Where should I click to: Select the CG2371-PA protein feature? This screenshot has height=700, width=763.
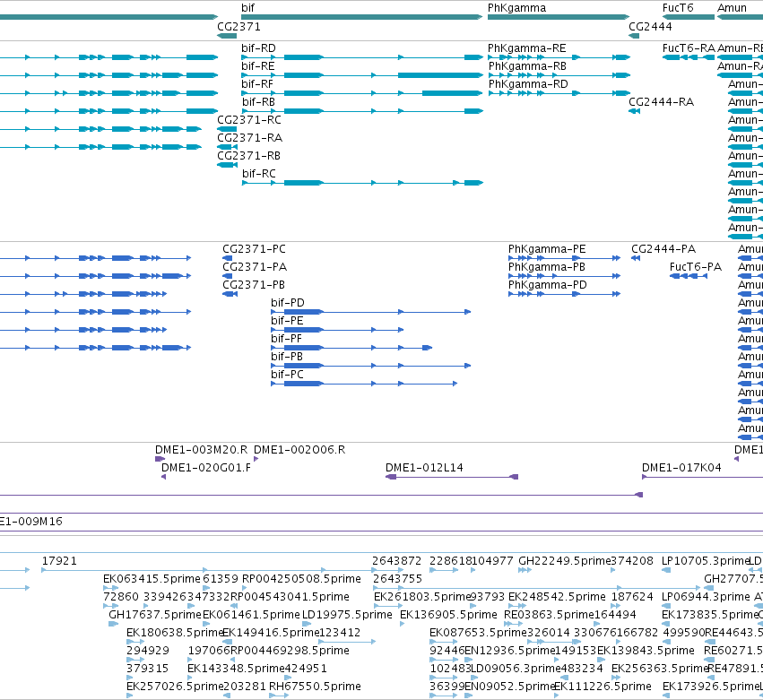pos(227,276)
